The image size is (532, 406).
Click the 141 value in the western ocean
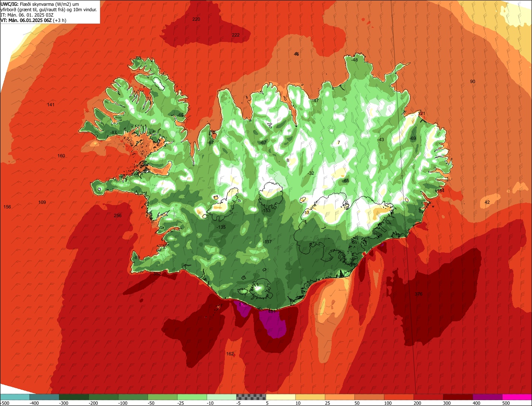(x=51, y=105)
